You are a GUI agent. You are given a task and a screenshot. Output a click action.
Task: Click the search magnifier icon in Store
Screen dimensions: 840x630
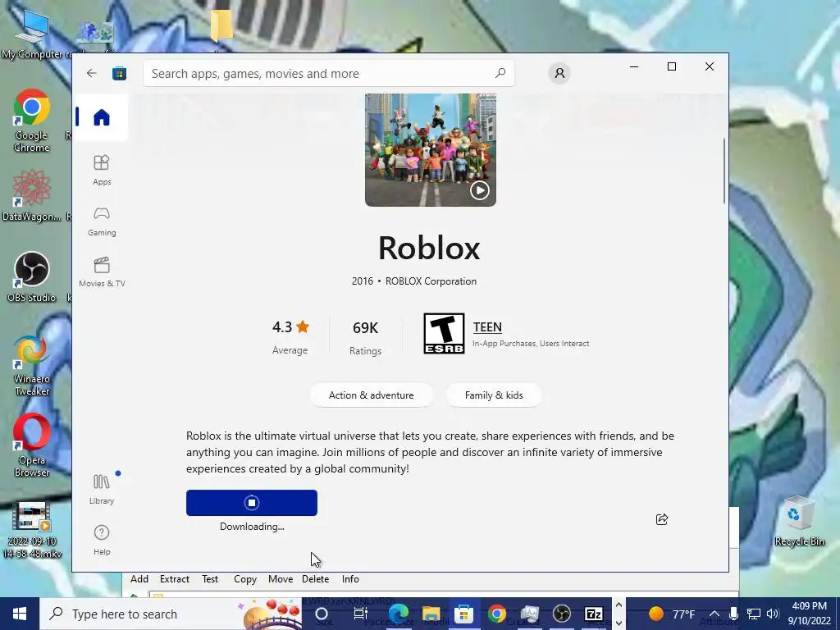coord(500,73)
